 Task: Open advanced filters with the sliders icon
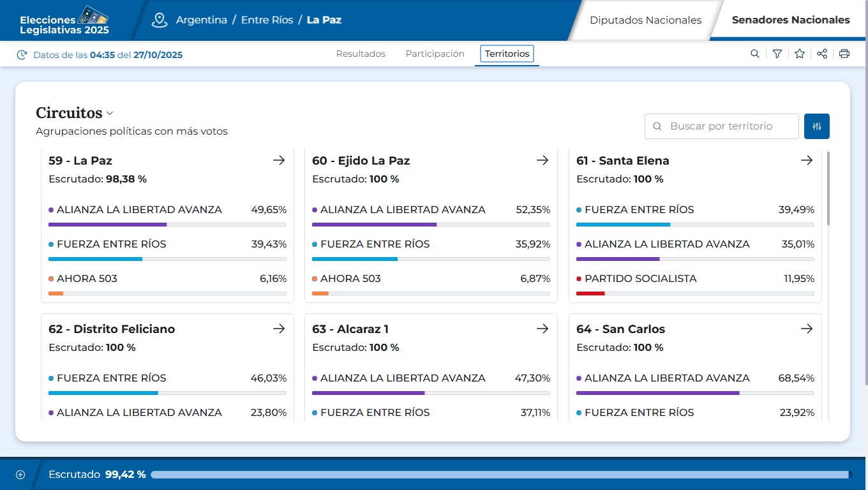[816, 126]
